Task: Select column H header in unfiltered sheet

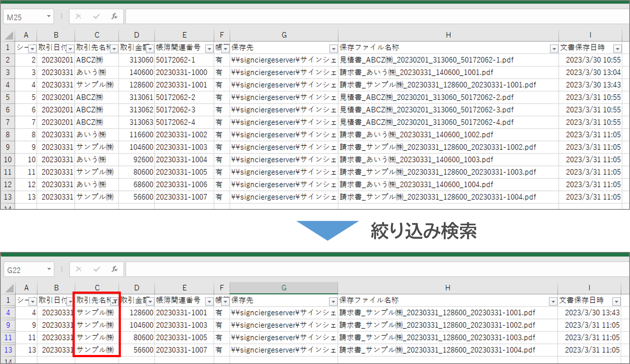Action: [448, 35]
